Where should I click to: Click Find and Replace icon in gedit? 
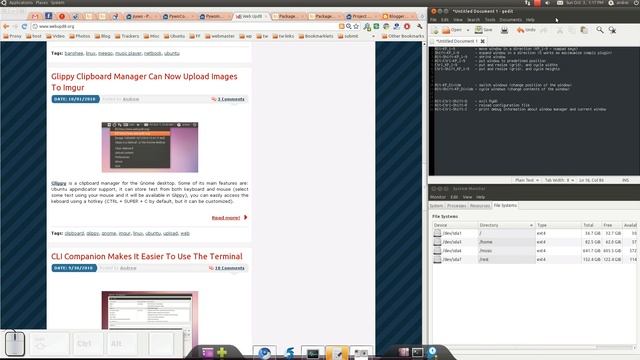click(x=612, y=30)
